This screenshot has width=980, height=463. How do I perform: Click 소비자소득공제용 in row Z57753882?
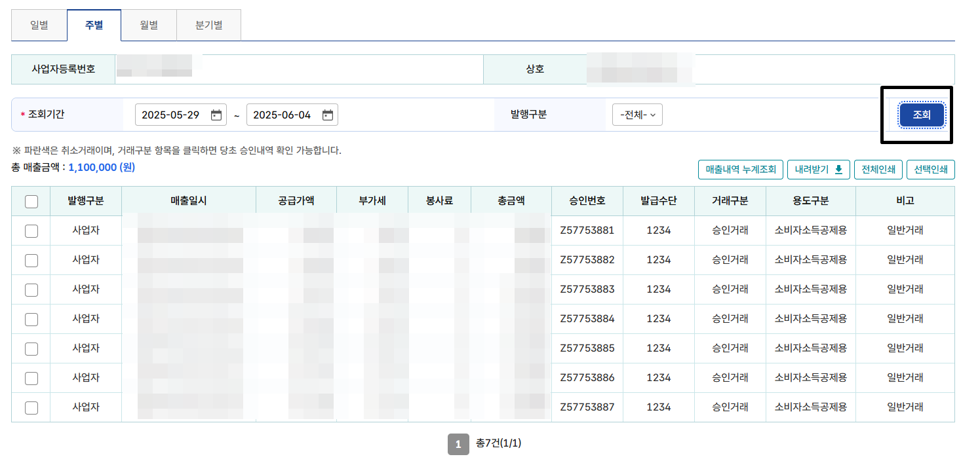click(811, 260)
